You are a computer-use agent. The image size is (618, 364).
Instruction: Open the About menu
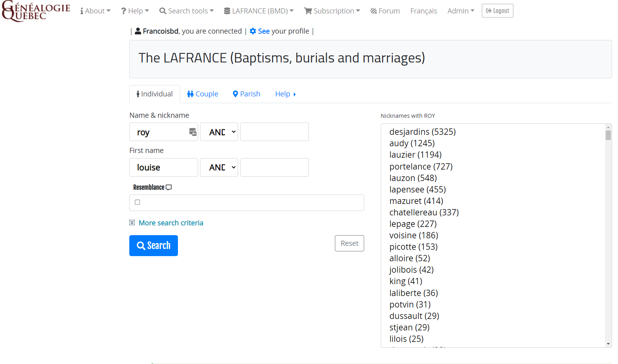95,11
